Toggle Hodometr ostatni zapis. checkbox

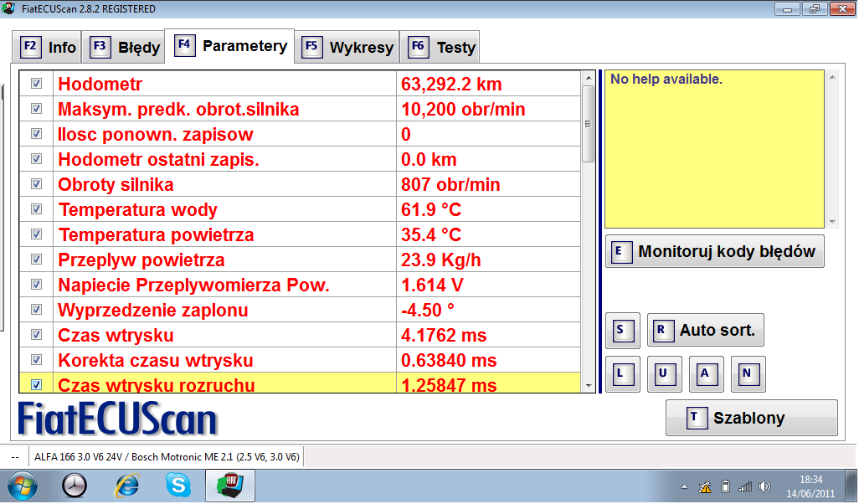36,159
